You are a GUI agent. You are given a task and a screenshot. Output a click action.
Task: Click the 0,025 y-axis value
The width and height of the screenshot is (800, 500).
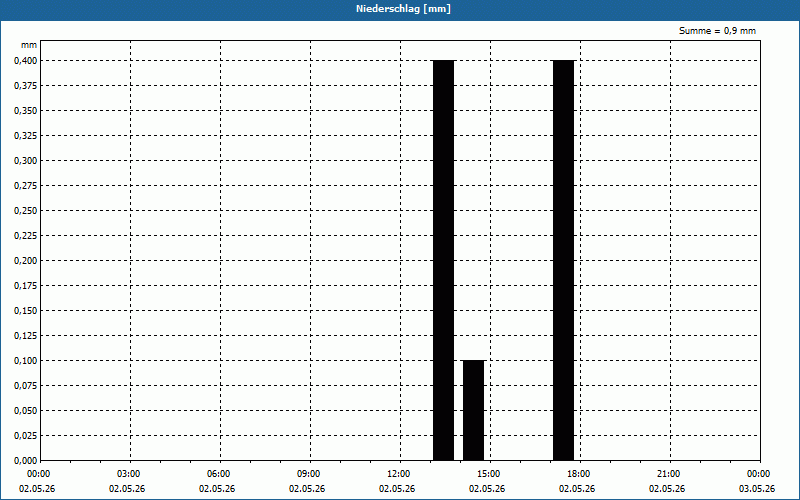(25, 436)
